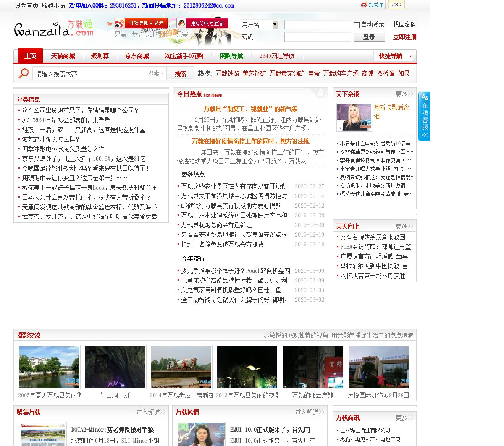
Task: Open the 用户名 login type dropdown
Action: (x=275, y=25)
